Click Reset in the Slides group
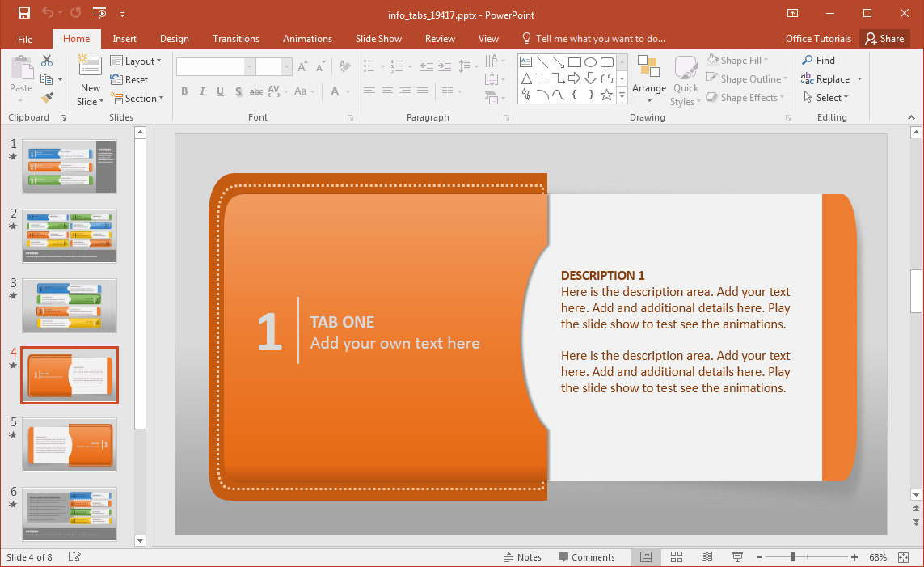The image size is (924, 567). click(129, 80)
